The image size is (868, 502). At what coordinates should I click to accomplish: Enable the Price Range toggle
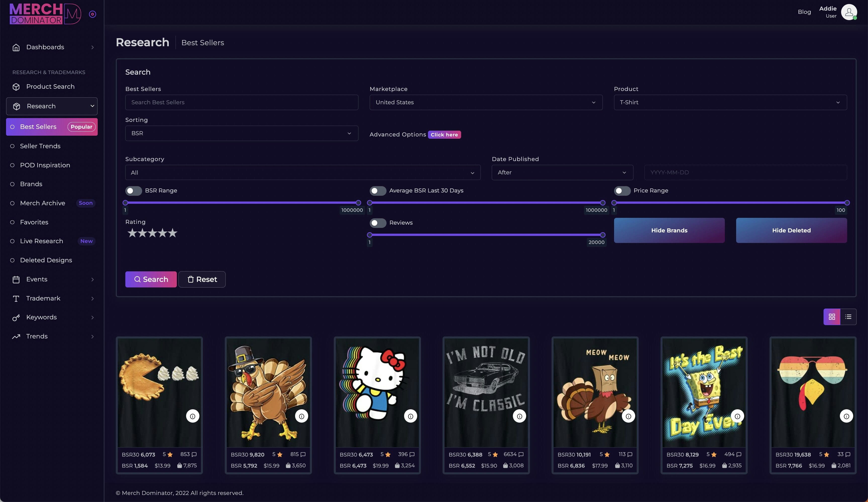(x=622, y=191)
